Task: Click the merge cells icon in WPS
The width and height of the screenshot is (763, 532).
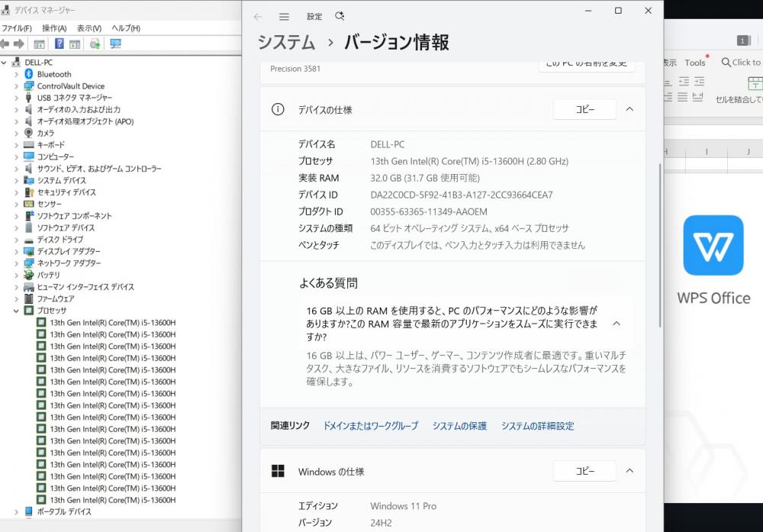Action: tap(755, 83)
